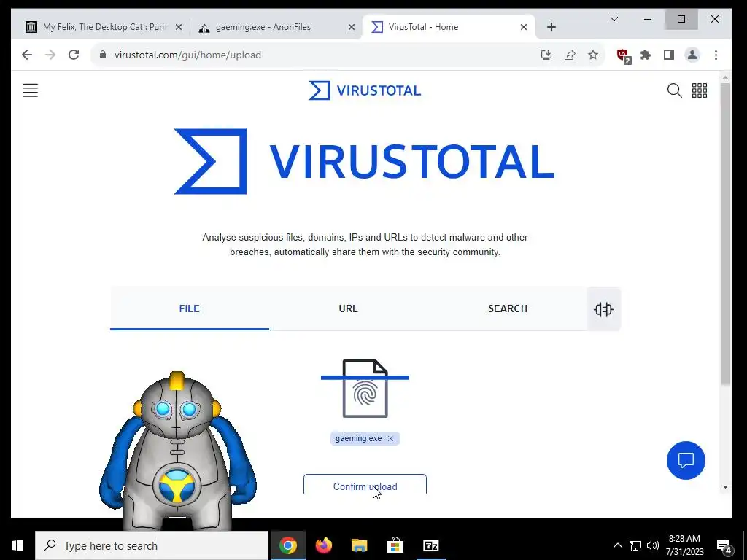Close the gaeming.exe AnonFiles tab
The image size is (747, 560).
coord(352,27)
